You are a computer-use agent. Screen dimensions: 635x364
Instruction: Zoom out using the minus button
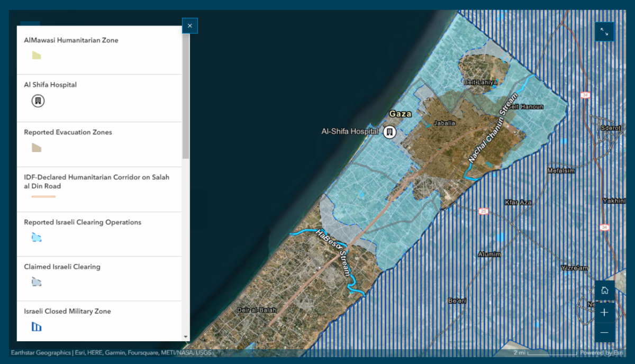pos(604,333)
